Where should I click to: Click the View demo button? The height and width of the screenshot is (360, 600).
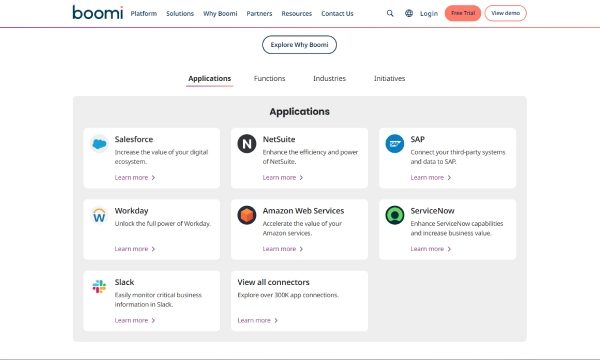click(505, 13)
